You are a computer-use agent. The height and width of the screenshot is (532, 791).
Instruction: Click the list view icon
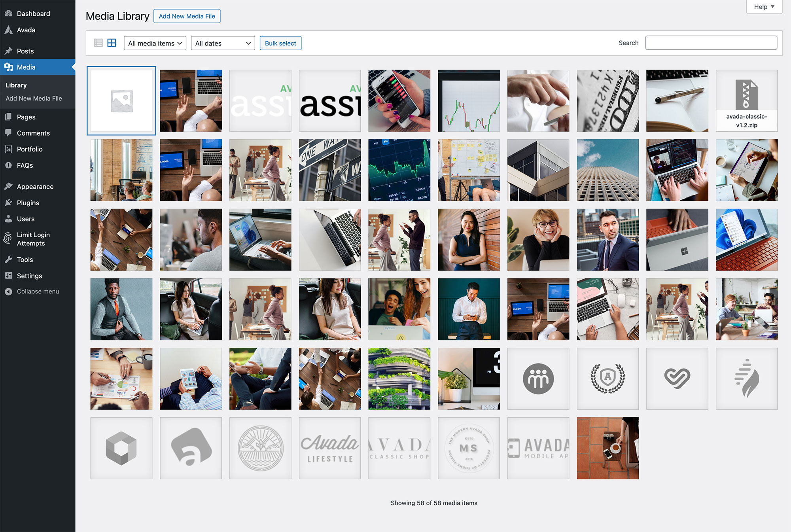98,42
